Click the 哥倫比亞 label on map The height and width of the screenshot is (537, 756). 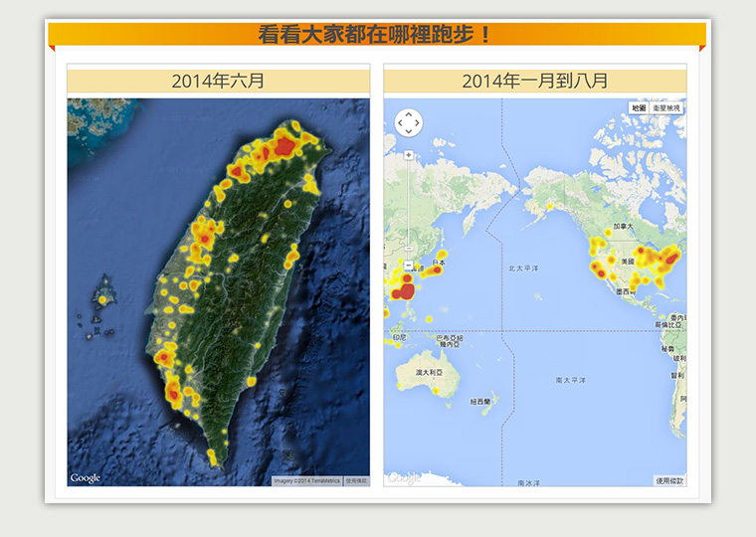pos(668,325)
